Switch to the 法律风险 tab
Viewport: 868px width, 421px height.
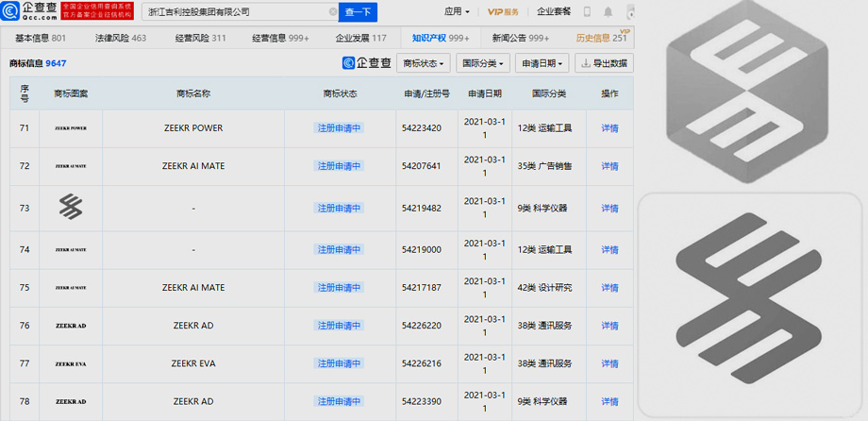coord(119,38)
